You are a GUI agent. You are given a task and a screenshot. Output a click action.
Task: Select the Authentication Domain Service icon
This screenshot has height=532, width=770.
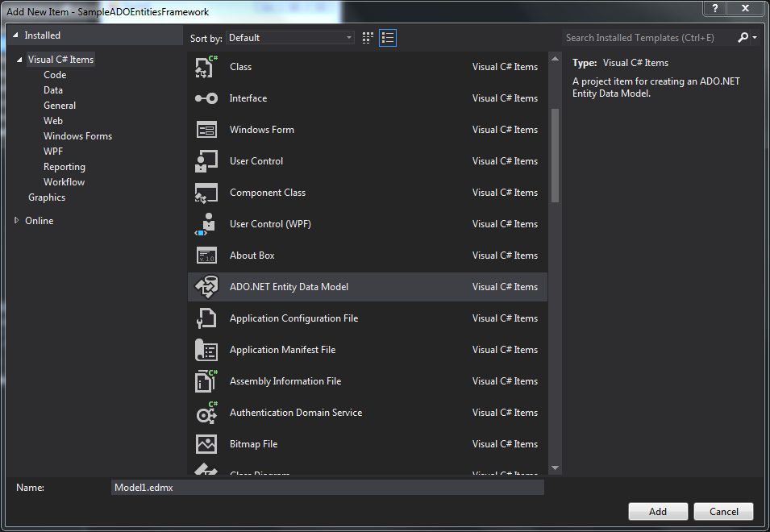(206, 412)
